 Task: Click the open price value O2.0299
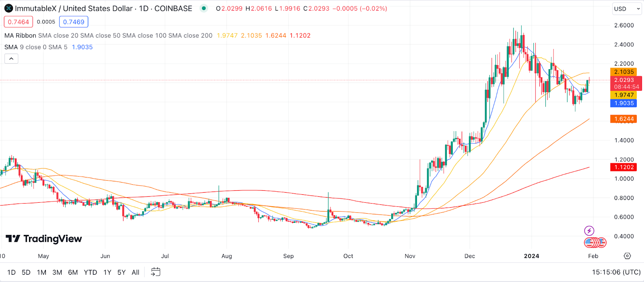pos(229,8)
